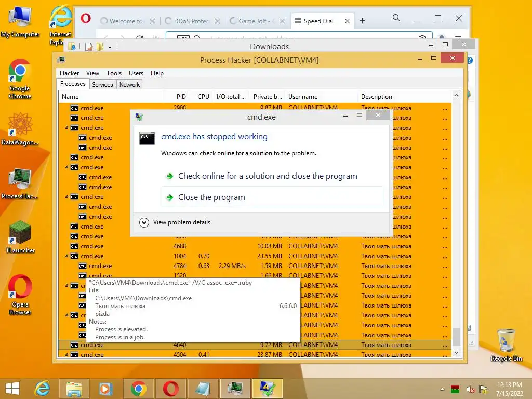Open the Action Center flag icon
The image size is (532, 399).
coord(483,389)
